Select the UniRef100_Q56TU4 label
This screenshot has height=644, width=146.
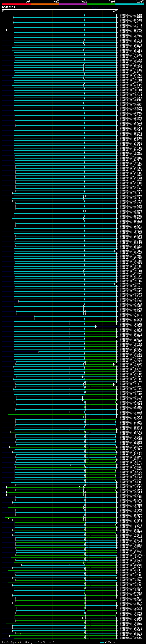[x=131, y=196]
